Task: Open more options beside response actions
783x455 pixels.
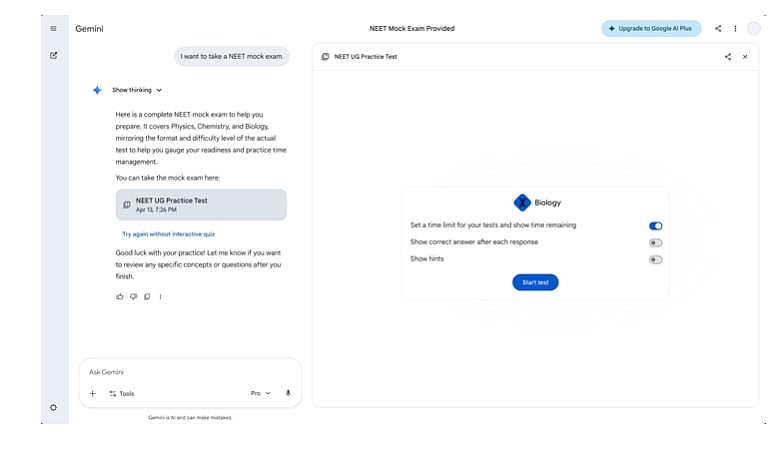Action: click(x=160, y=296)
